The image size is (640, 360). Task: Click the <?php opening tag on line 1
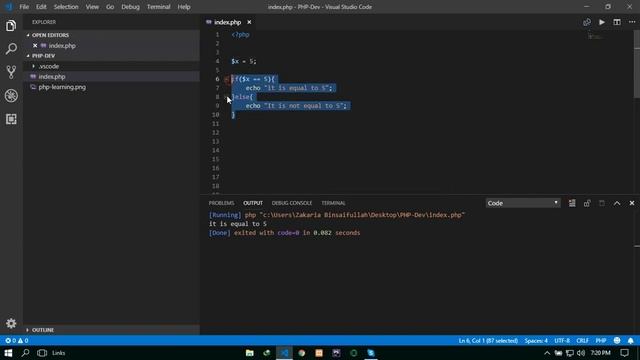click(240, 35)
